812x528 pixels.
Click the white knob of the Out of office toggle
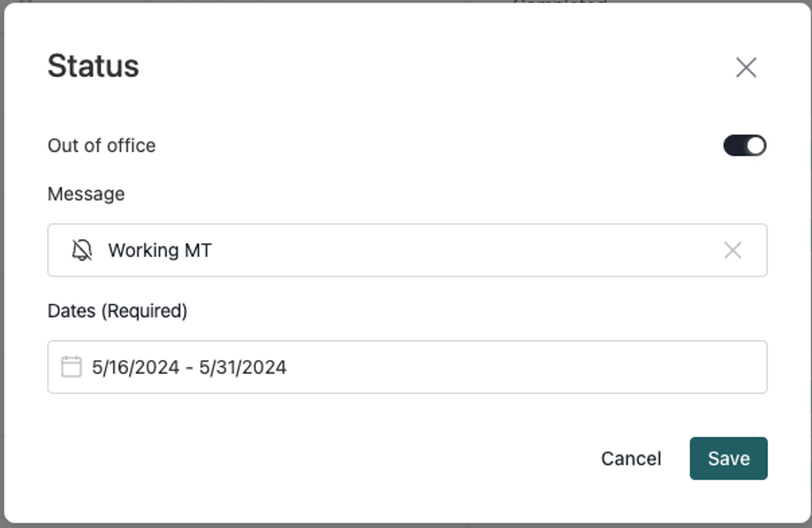[x=755, y=146]
